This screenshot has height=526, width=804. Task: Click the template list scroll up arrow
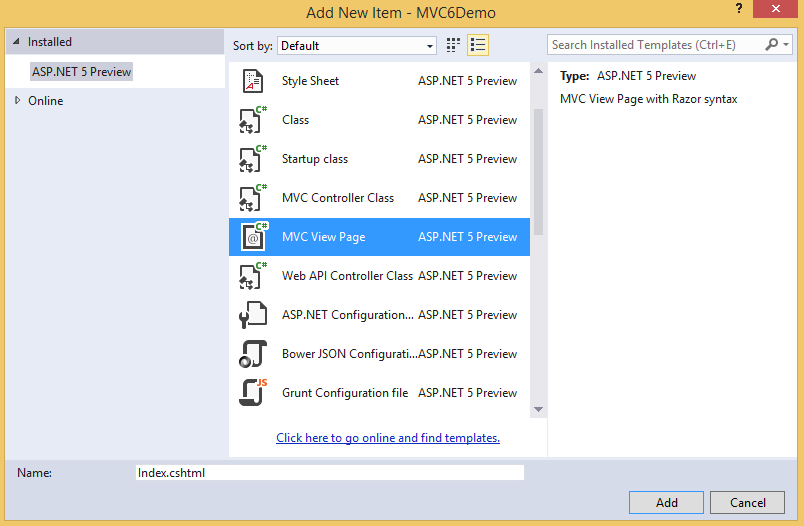click(538, 71)
